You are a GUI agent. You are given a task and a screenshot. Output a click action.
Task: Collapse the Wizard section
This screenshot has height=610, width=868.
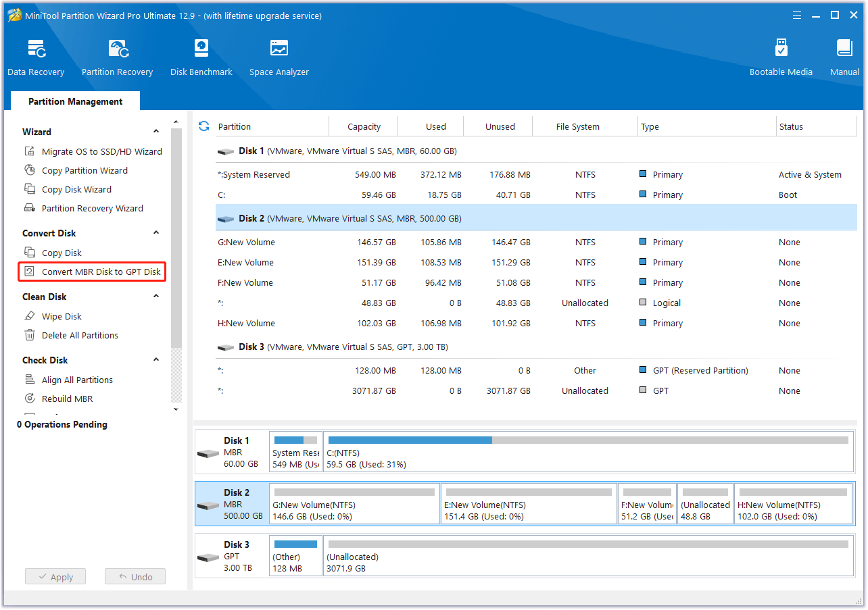[156, 132]
